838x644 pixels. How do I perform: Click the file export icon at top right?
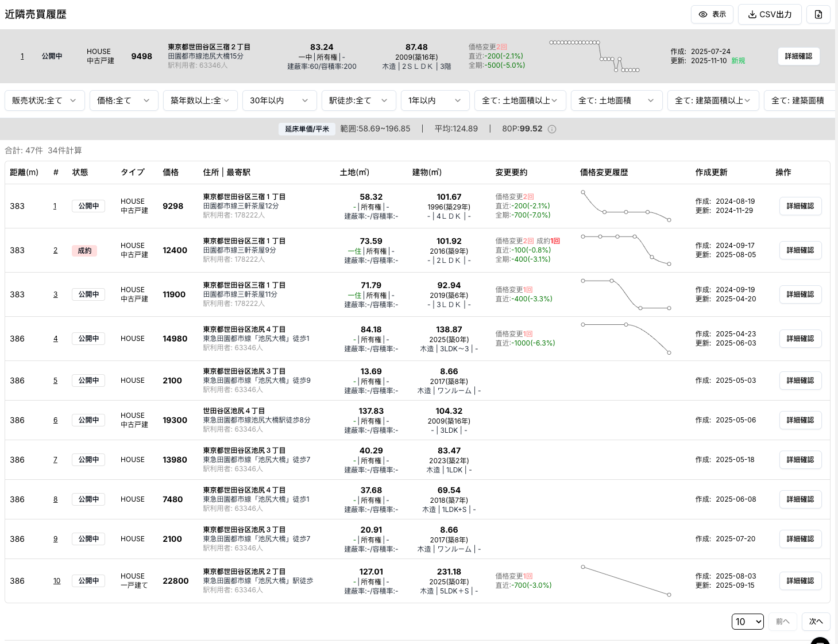(x=818, y=14)
